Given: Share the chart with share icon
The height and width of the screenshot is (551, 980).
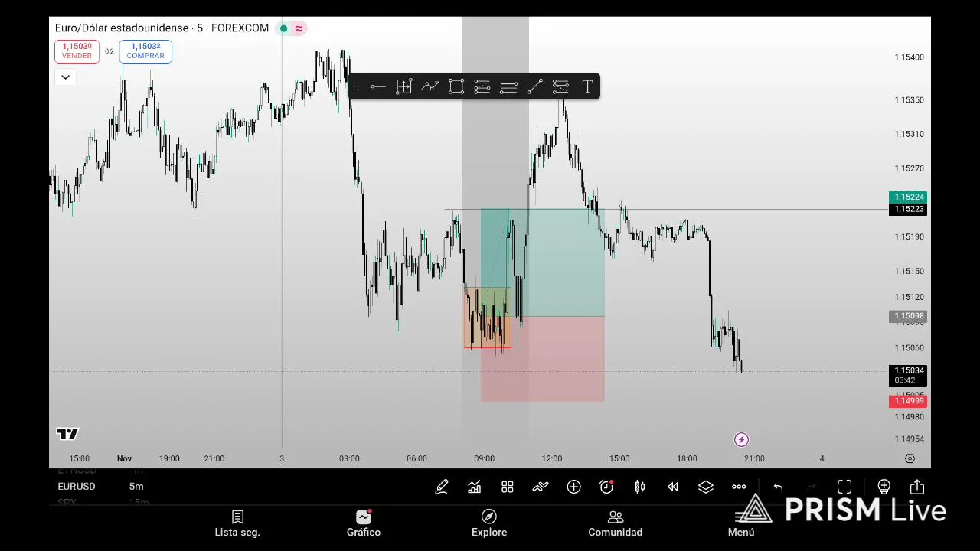Looking at the screenshot, I should (917, 487).
